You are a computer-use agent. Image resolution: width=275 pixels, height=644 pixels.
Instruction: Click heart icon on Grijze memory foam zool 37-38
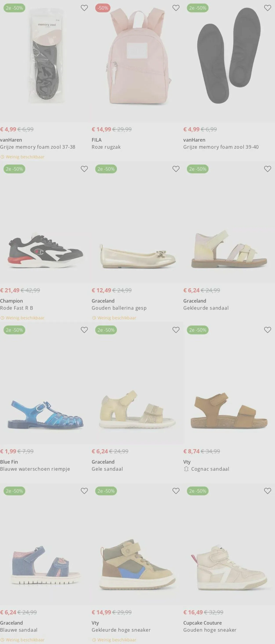click(x=84, y=8)
